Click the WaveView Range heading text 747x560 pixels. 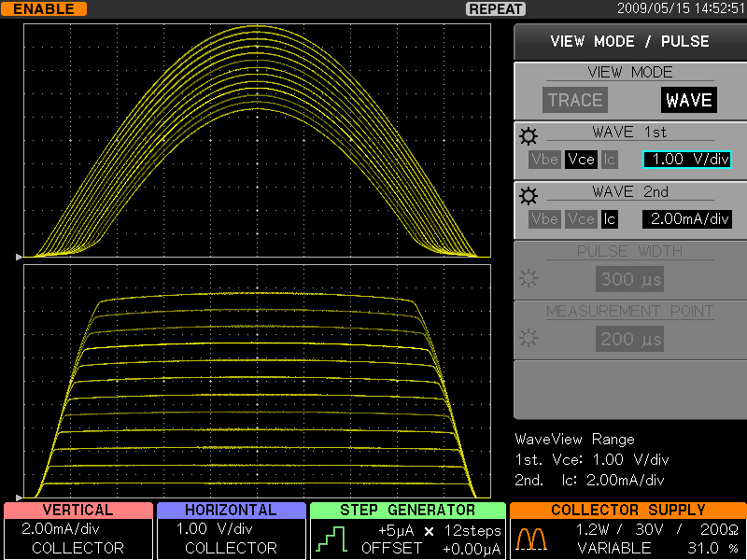[x=574, y=439]
